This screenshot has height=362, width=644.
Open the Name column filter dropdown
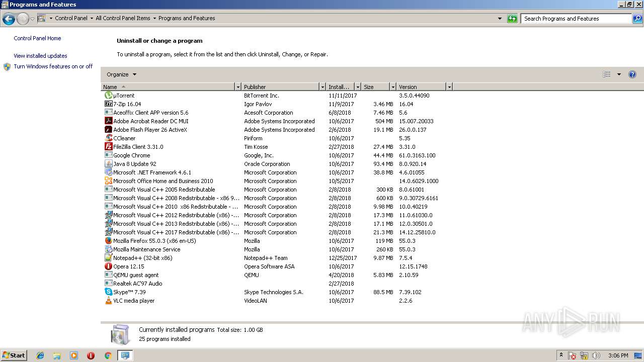(x=238, y=87)
